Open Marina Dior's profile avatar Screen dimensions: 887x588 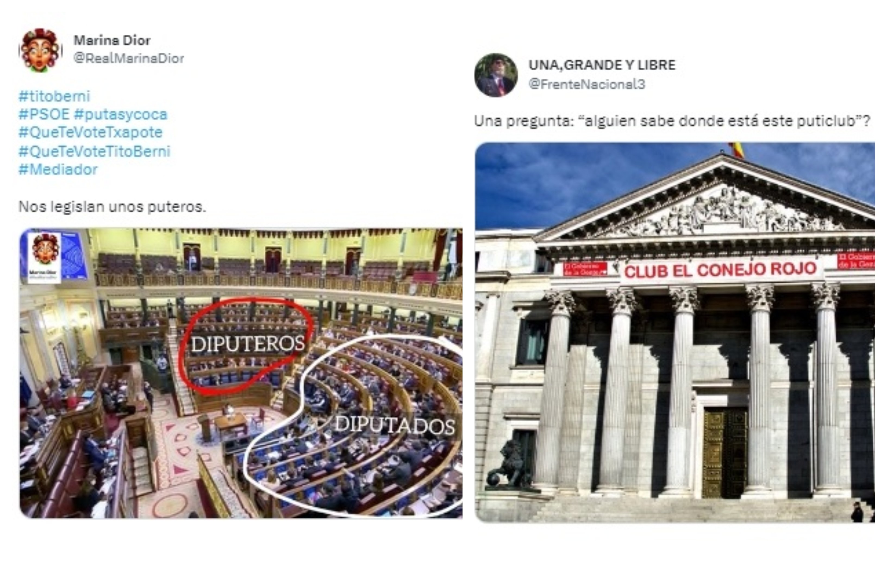click(40, 50)
